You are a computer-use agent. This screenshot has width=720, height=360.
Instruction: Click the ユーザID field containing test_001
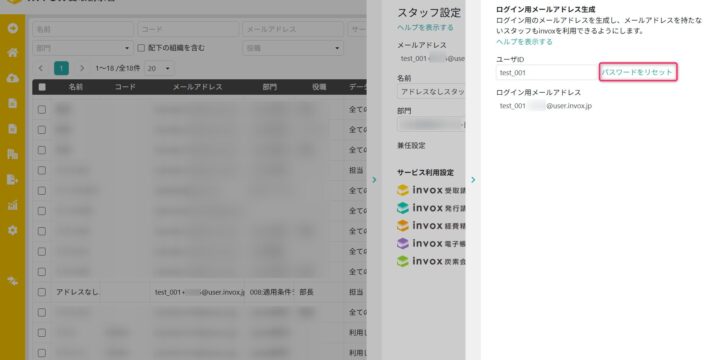click(x=546, y=73)
